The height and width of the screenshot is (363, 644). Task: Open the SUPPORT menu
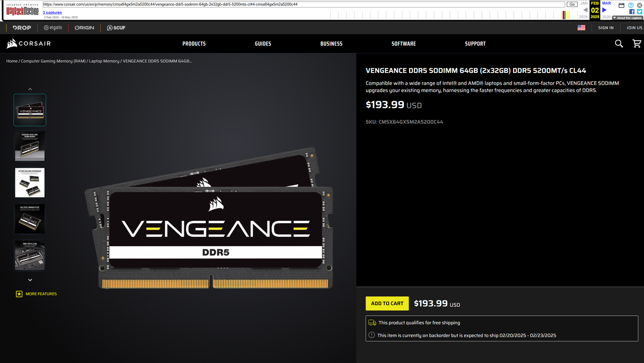coord(475,44)
